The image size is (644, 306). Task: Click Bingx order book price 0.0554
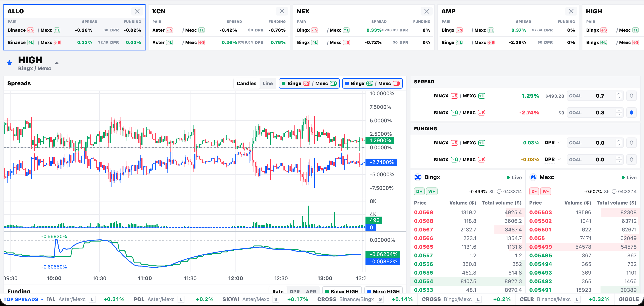pyautogui.click(x=424, y=281)
